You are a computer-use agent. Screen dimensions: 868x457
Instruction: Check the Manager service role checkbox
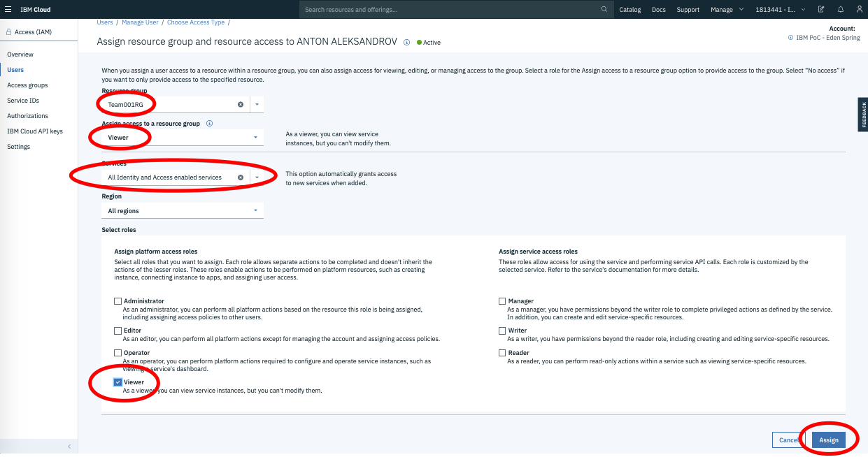502,301
